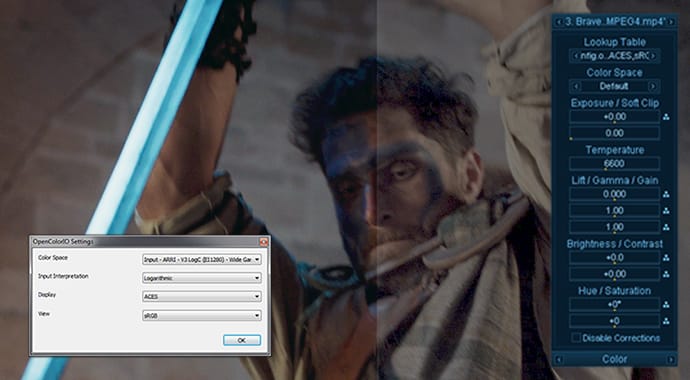The height and width of the screenshot is (380, 690).
Task: Adjust the Temperature 6600 slider
Action: point(614,164)
